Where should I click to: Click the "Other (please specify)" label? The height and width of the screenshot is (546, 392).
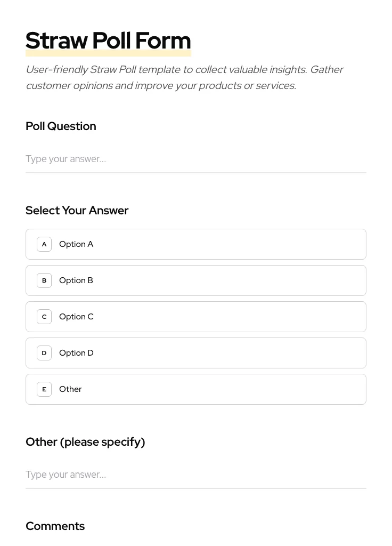tap(85, 442)
